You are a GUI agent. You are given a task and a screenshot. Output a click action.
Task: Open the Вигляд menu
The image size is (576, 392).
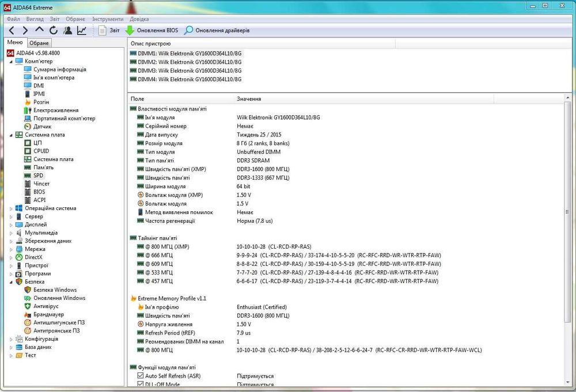point(35,19)
